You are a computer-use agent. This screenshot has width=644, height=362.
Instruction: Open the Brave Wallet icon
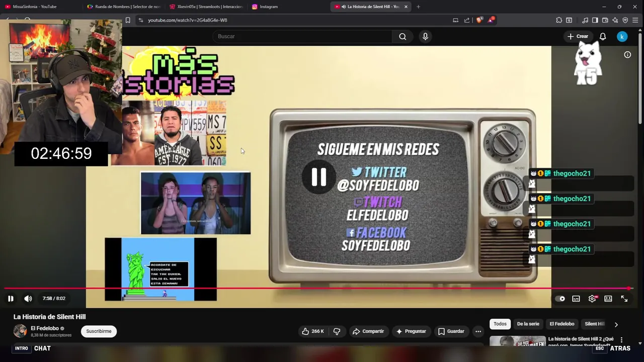605,20
